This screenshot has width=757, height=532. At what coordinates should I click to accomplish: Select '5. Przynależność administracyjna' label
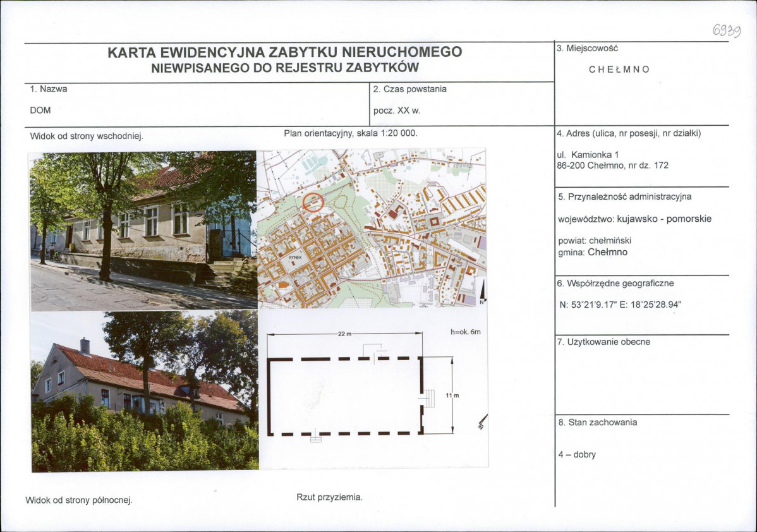tap(625, 197)
